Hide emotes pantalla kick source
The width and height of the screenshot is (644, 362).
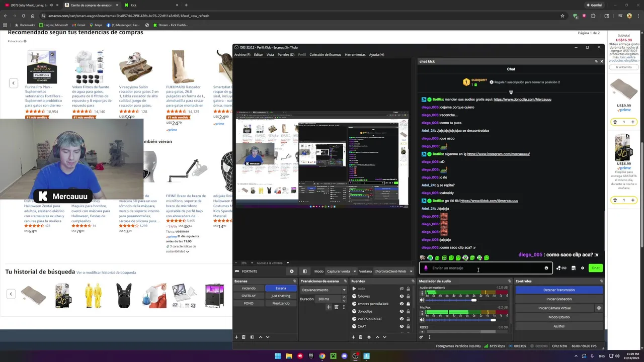(x=401, y=304)
